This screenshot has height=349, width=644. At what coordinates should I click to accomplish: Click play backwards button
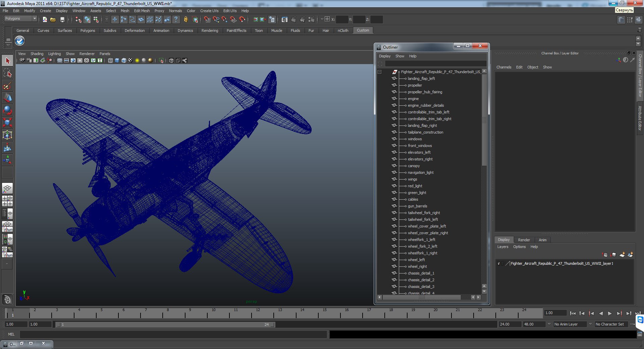[601, 313]
